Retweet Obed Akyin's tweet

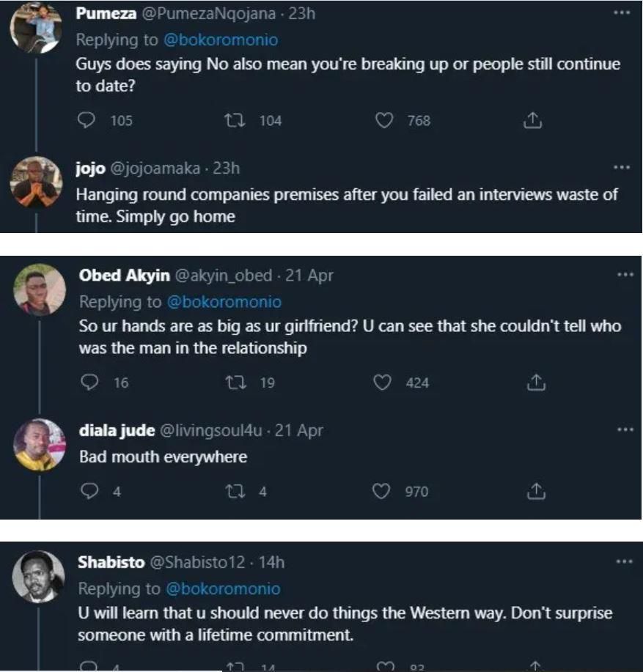pyautogui.click(x=239, y=382)
